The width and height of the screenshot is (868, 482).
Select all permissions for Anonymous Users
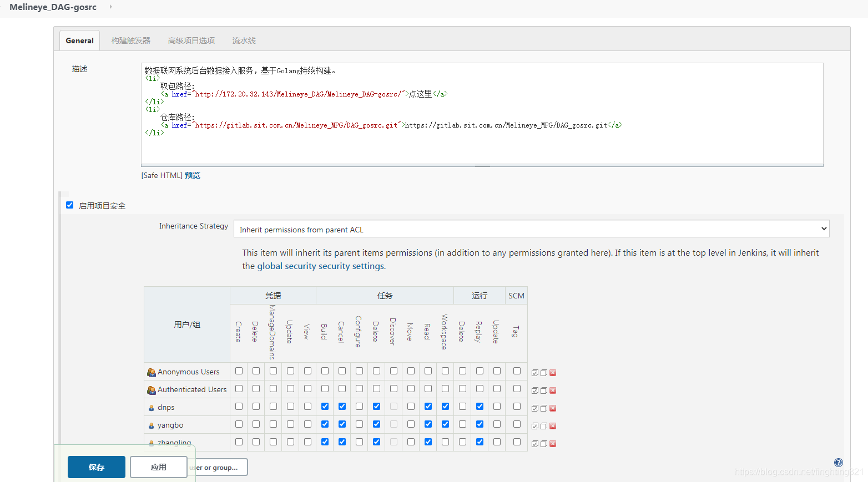click(535, 373)
